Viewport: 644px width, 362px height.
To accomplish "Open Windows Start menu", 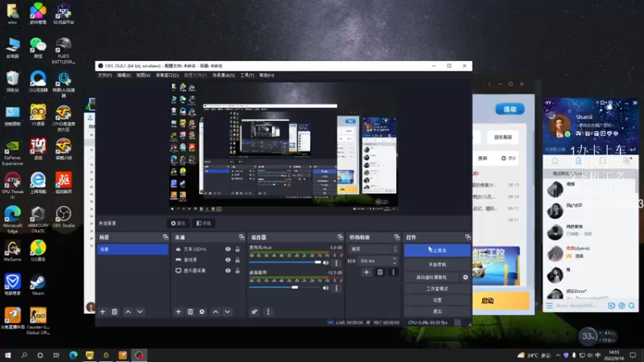I will (8, 355).
